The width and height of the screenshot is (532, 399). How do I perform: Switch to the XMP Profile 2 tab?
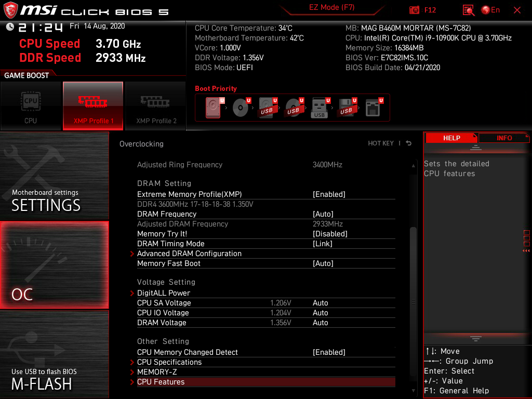[155, 106]
